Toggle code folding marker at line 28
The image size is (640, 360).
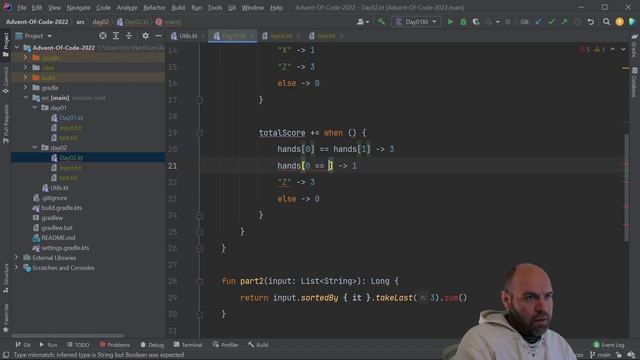tap(199, 281)
